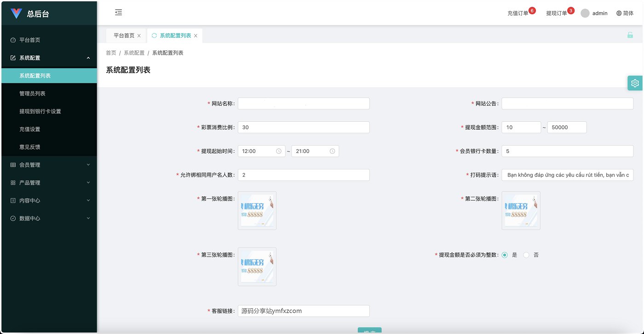Click the green lock icon in tab bar
644x334 pixels.
[630, 35]
